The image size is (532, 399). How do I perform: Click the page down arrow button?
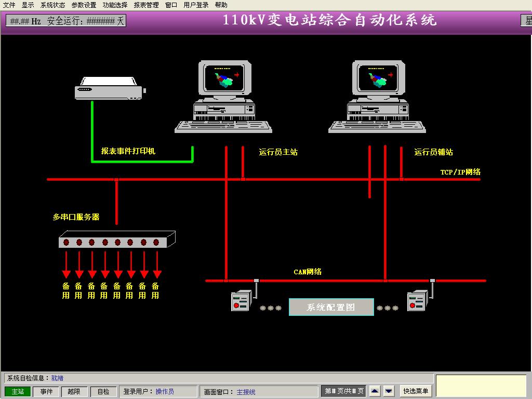(389, 391)
